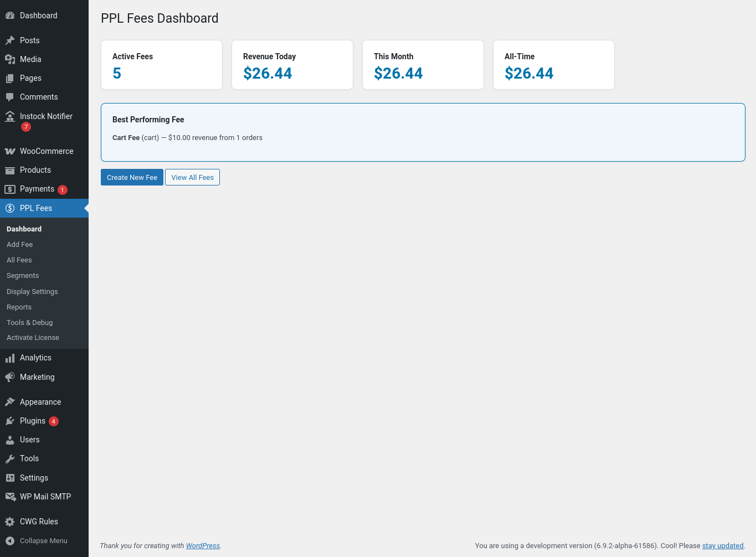Click the WooCommerce icon in sidebar
This screenshot has height=557, width=756.
(x=10, y=151)
